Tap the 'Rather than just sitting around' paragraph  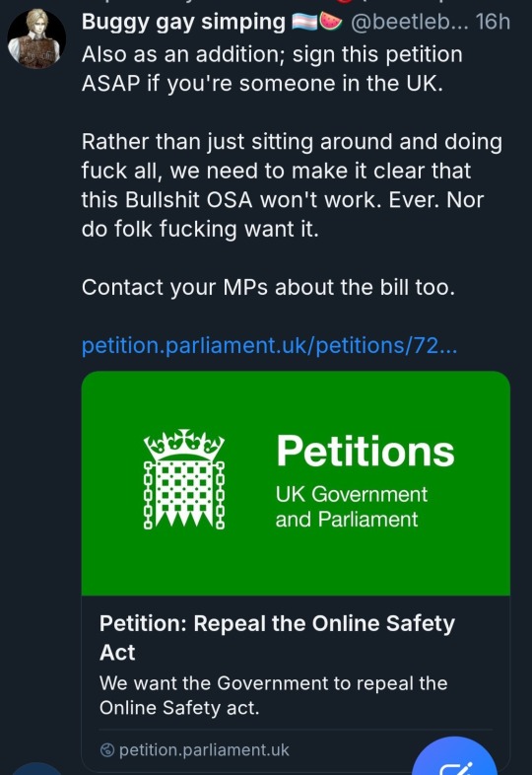pyautogui.click(x=292, y=185)
